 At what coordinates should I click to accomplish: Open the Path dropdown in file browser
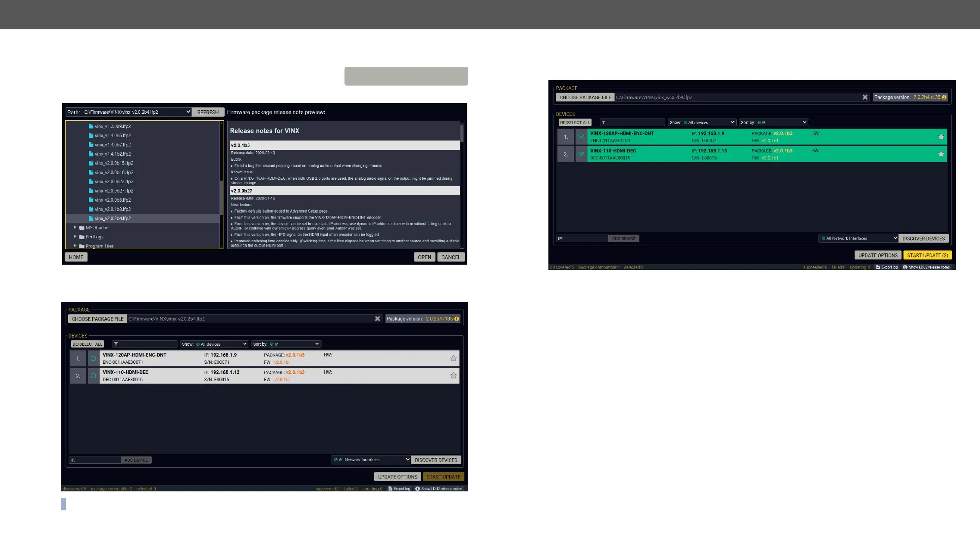tap(188, 112)
